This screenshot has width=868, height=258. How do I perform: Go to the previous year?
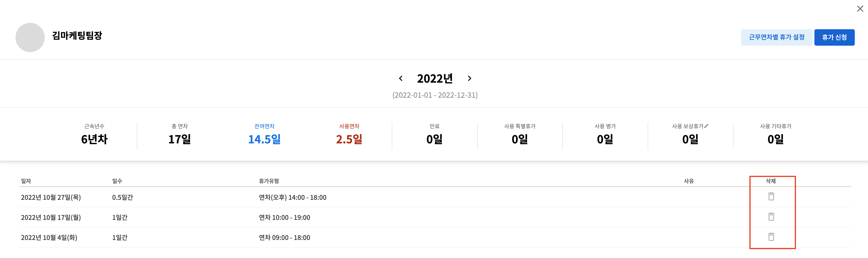point(401,78)
